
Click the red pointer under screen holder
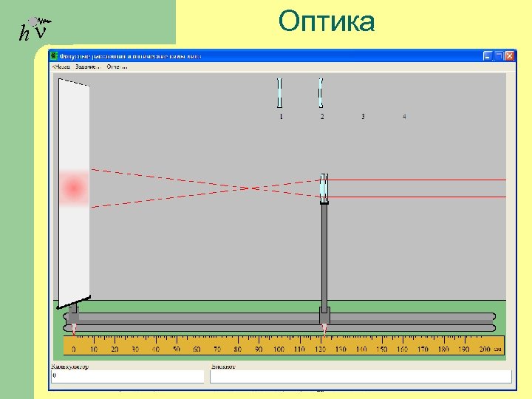(74, 329)
